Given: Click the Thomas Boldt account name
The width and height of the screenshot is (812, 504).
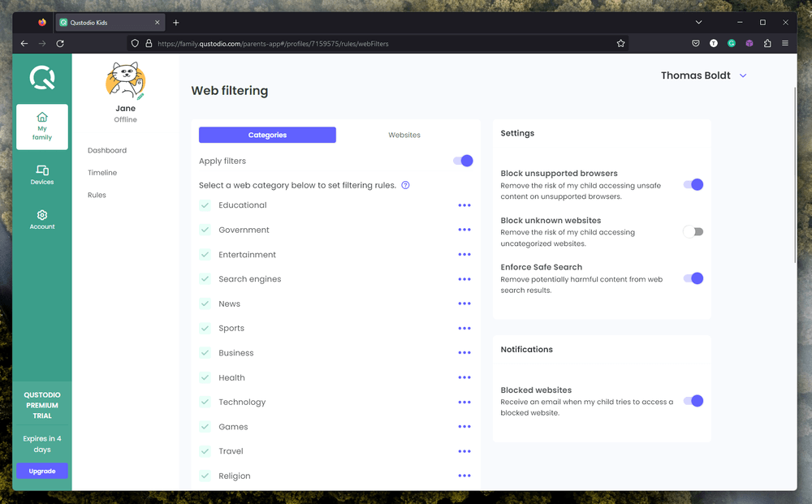Looking at the screenshot, I should (696, 75).
